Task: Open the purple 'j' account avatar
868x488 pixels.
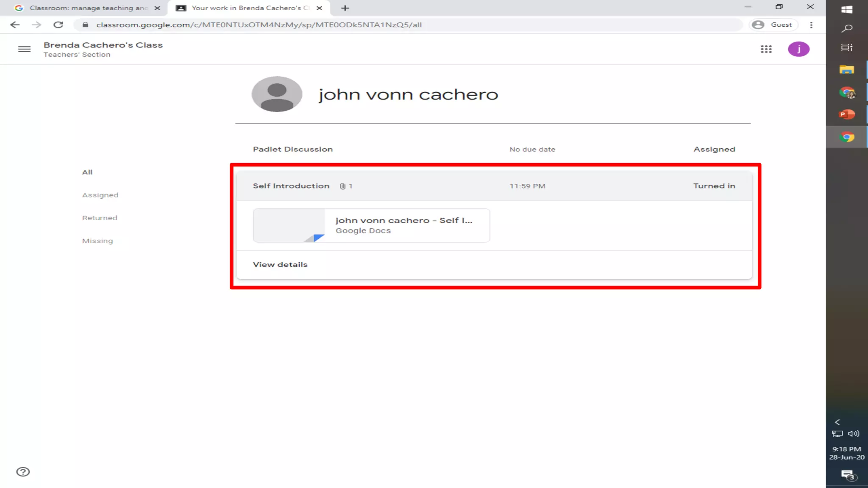Action: [x=798, y=49]
